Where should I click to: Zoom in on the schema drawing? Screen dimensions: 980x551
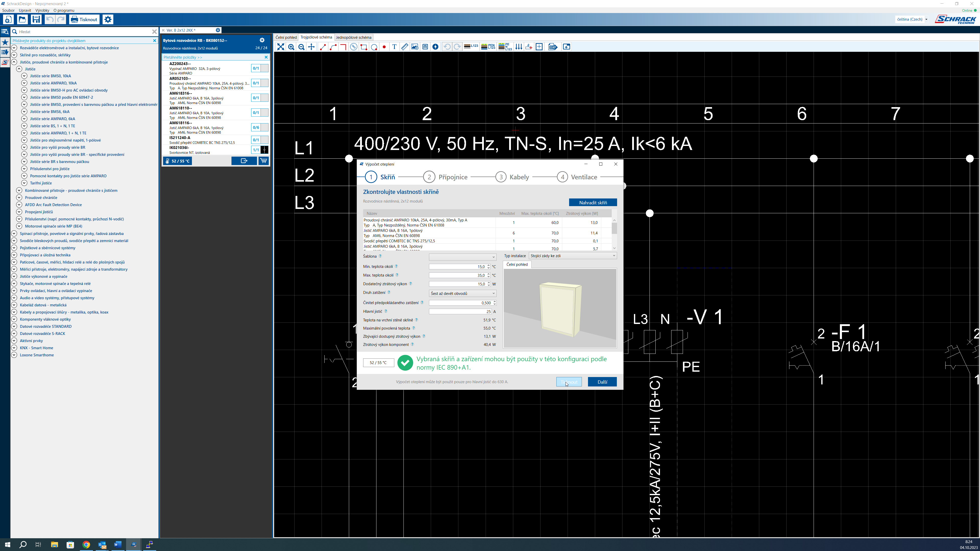[291, 47]
